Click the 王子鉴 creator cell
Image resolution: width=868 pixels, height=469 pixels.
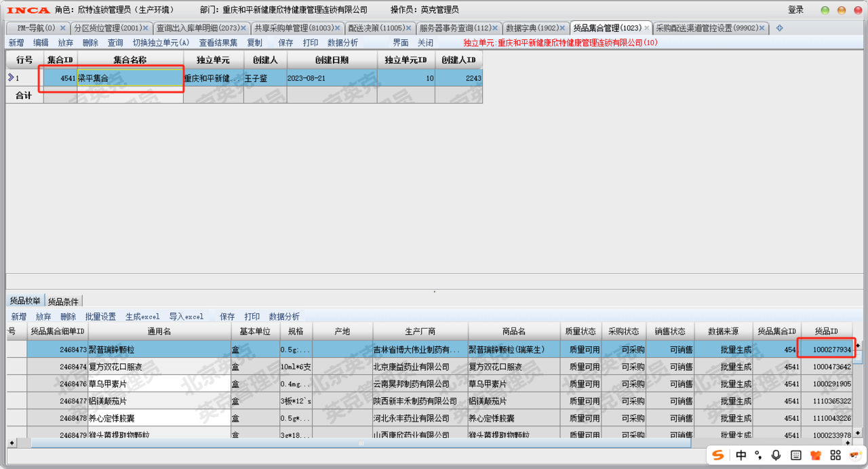click(265, 78)
